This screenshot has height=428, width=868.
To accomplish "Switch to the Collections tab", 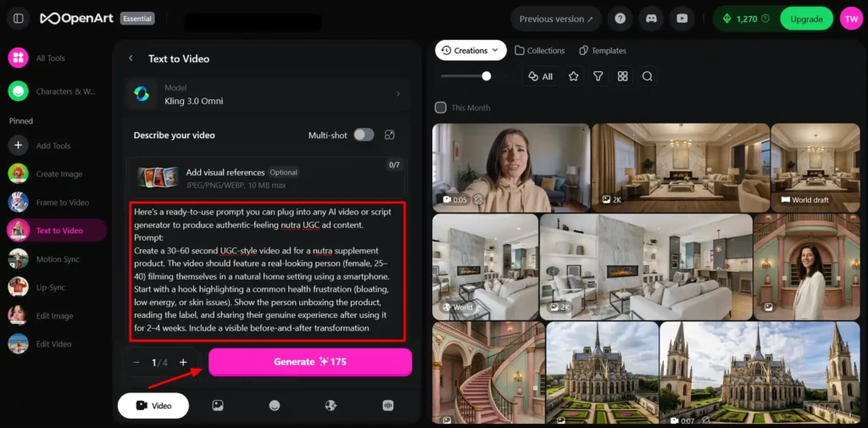I will (540, 50).
